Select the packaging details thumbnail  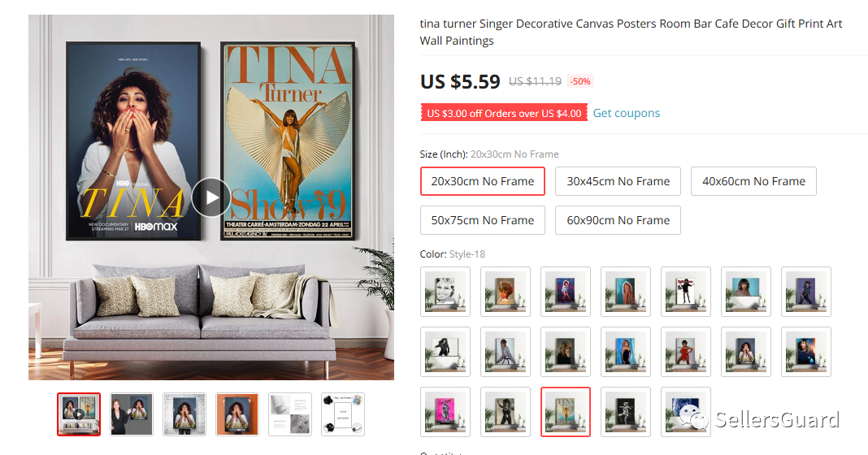pyautogui.click(x=289, y=414)
